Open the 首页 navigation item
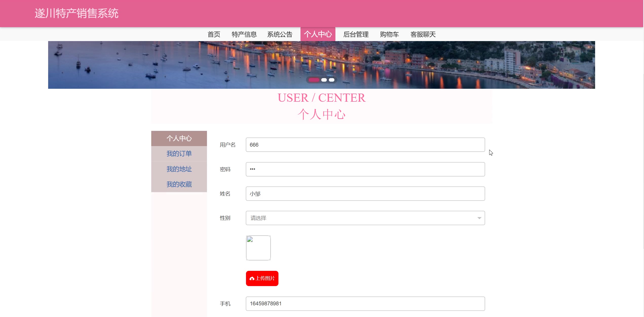This screenshot has height=317, width=644. coord(214,34)
